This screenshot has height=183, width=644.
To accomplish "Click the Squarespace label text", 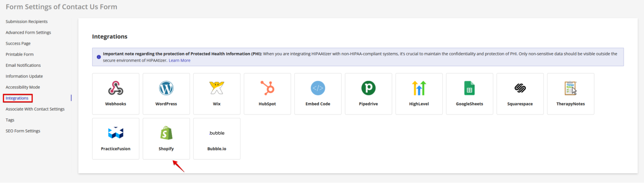I will [520, 104].
